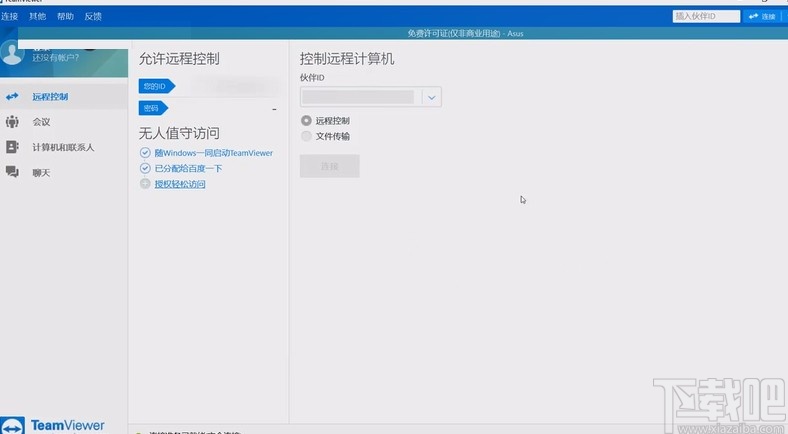Select the 文件传输 radio button

click(x=306, y=136)
